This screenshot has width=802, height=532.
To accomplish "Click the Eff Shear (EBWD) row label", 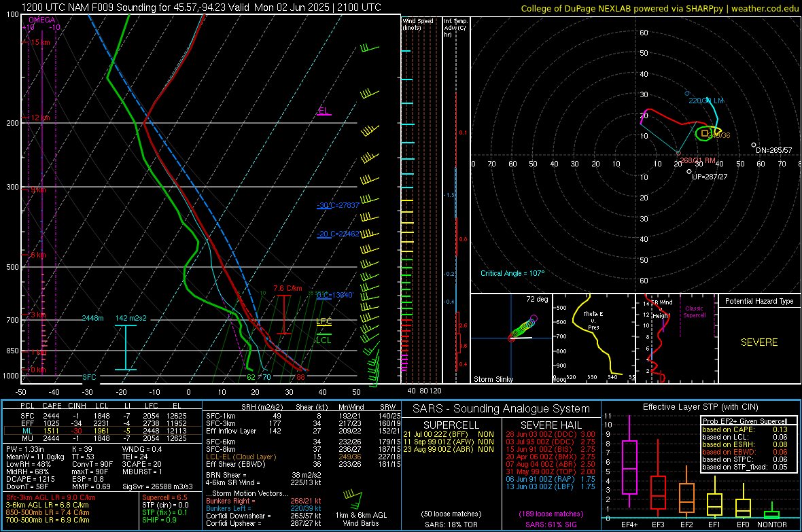I will pos(236,465).
